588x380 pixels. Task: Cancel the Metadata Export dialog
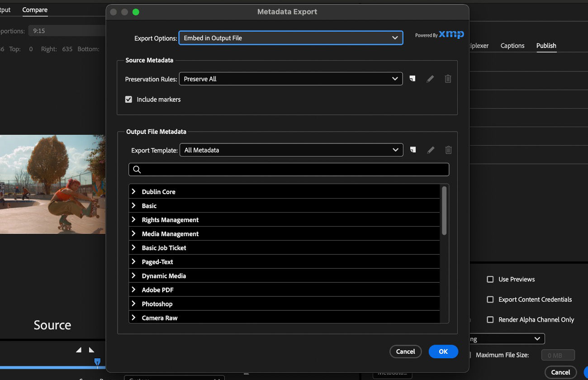tap(405, 351)
